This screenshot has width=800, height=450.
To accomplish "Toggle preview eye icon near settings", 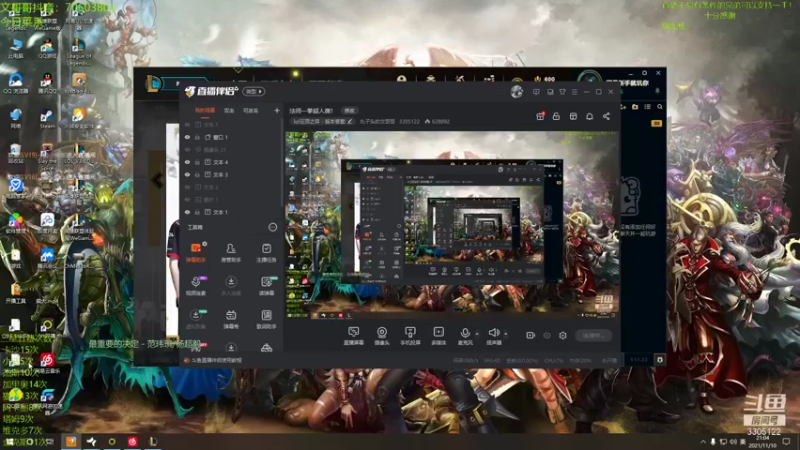I will coord(547,335).
